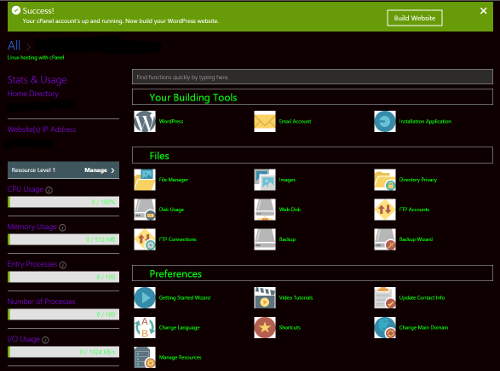Click the WordPress text link
The image size is (500, 371).
(x=171, y=121)
